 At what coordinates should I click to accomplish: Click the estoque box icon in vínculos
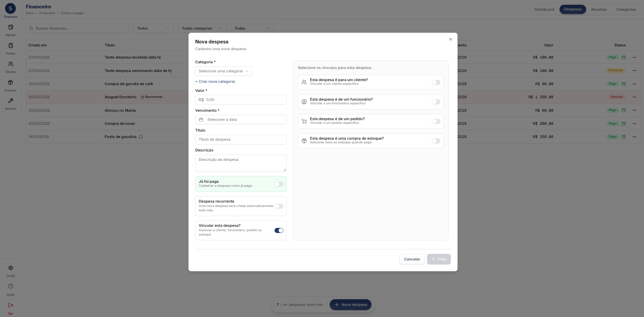pos(304,141)
